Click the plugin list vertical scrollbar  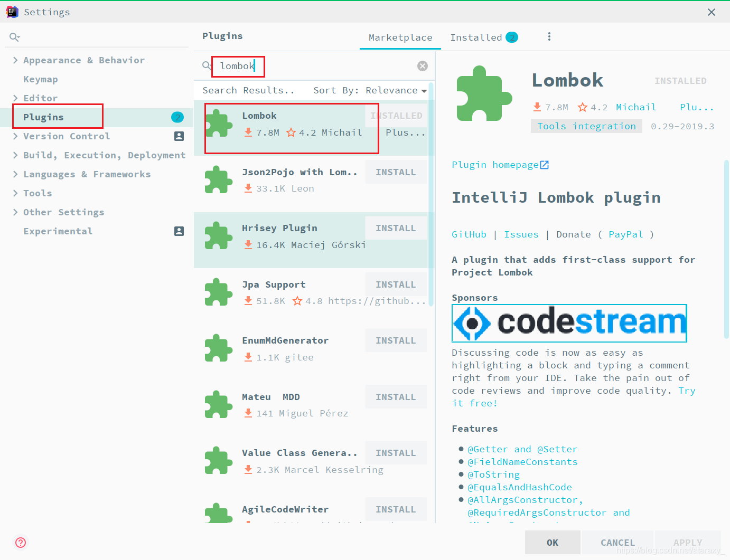click(x=431, y=194)
